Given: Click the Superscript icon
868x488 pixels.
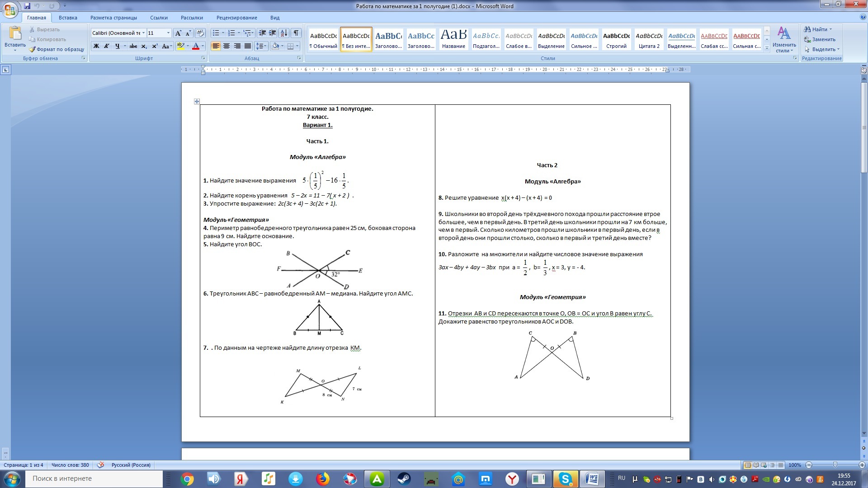Looking at the screenshot, I should [x=155, y=46].
